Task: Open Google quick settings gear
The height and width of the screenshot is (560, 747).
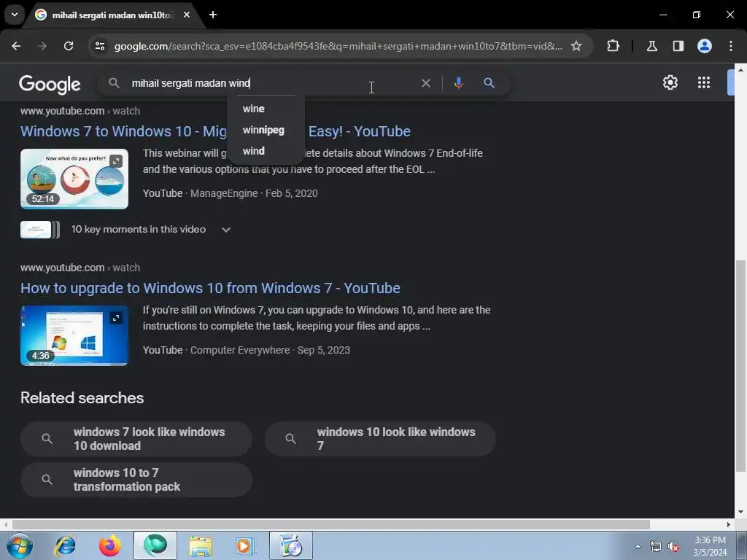Action: [670, 82]
